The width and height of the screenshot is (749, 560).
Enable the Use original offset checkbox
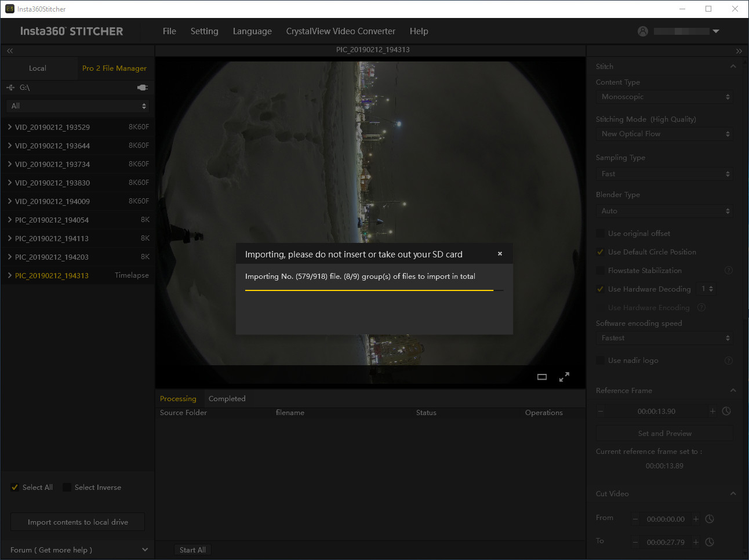pos(601,234)
